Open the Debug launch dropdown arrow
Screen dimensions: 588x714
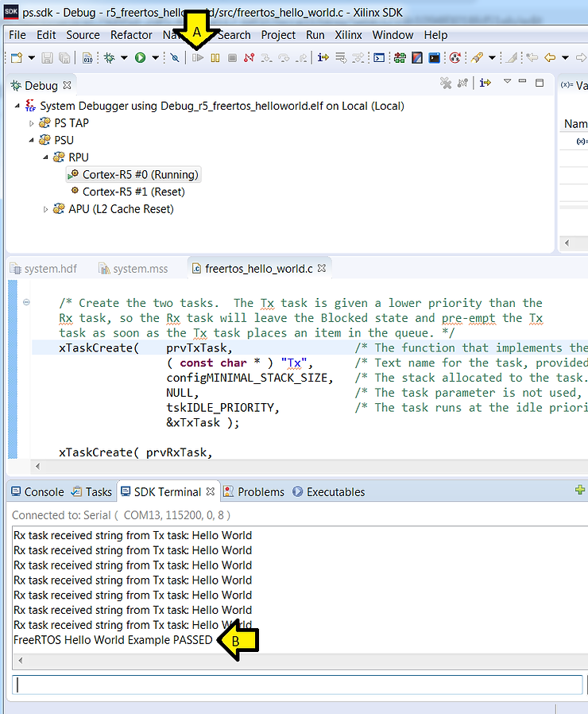(124, 58)
